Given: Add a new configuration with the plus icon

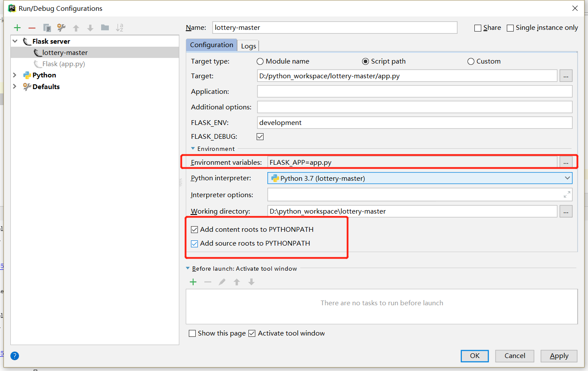Looking at the screenshot, I should (17, 28).
